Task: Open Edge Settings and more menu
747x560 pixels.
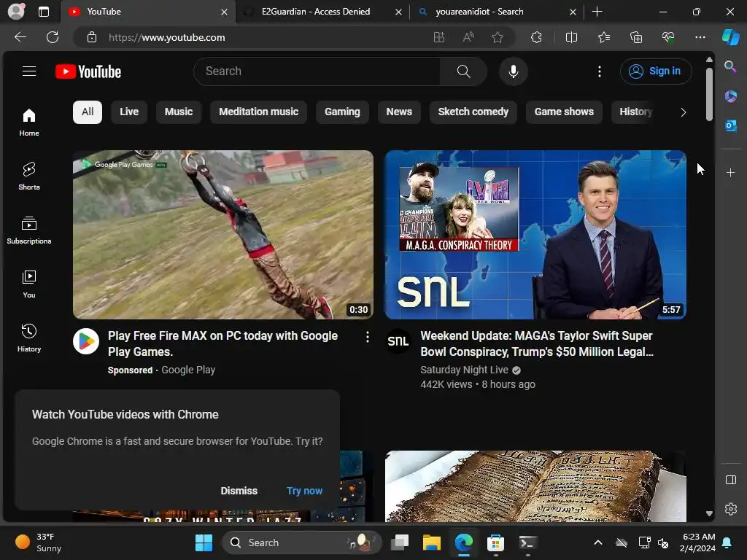Action: click(x=700, y=37)
